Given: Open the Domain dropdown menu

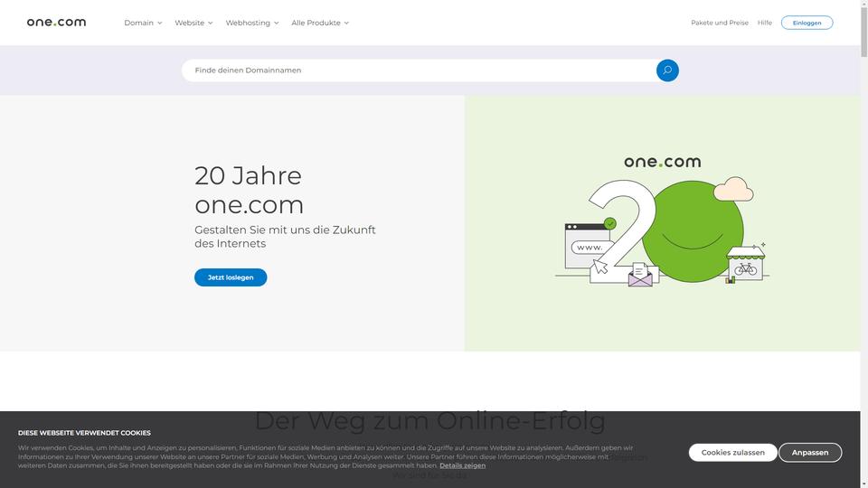Looking at the screenshot, I should coord(143,23).
